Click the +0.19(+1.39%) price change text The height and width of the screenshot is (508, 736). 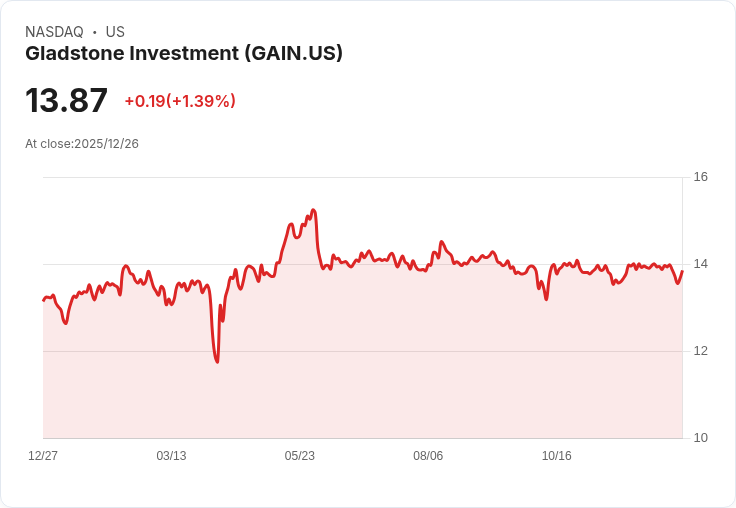pos(180,101)
